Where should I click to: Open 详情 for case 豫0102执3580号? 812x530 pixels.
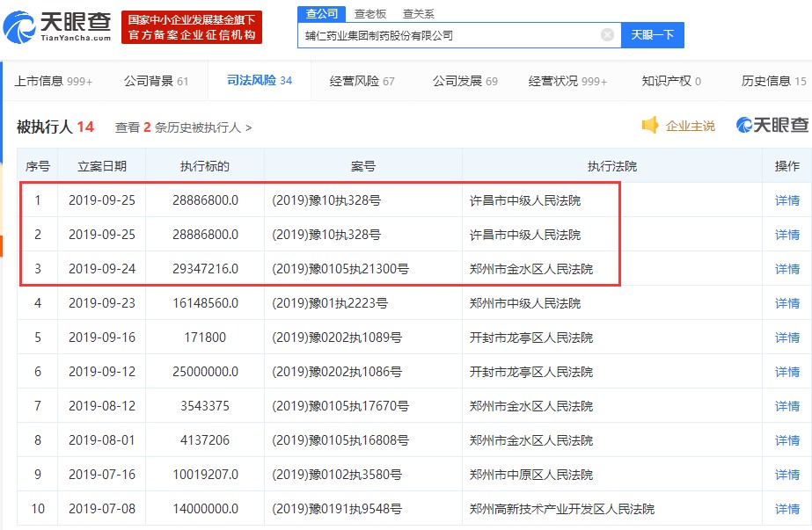(x=787, y=474)
